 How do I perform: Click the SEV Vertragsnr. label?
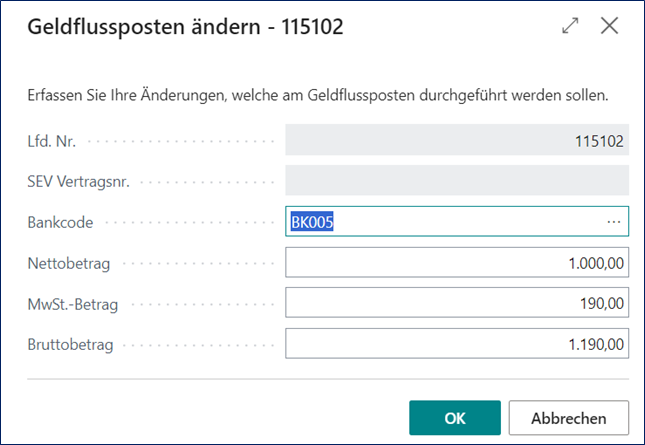pos(79,181)
